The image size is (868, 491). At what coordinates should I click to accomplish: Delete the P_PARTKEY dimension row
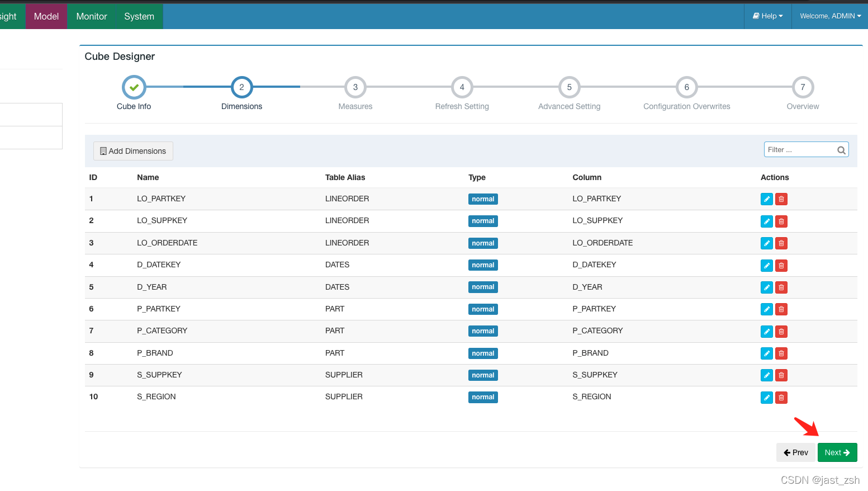[x=781, y=309]
